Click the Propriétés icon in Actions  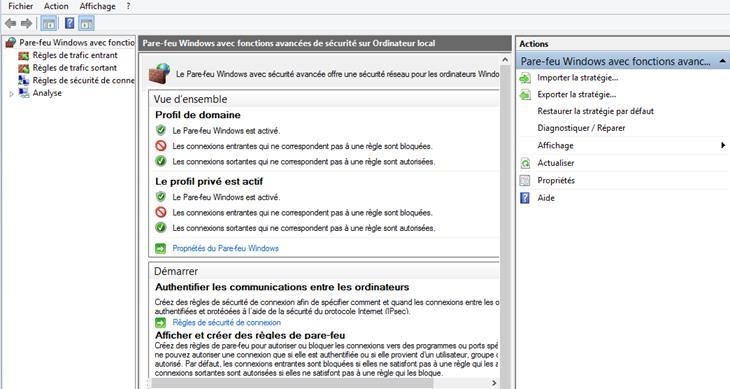coord(525,181)
